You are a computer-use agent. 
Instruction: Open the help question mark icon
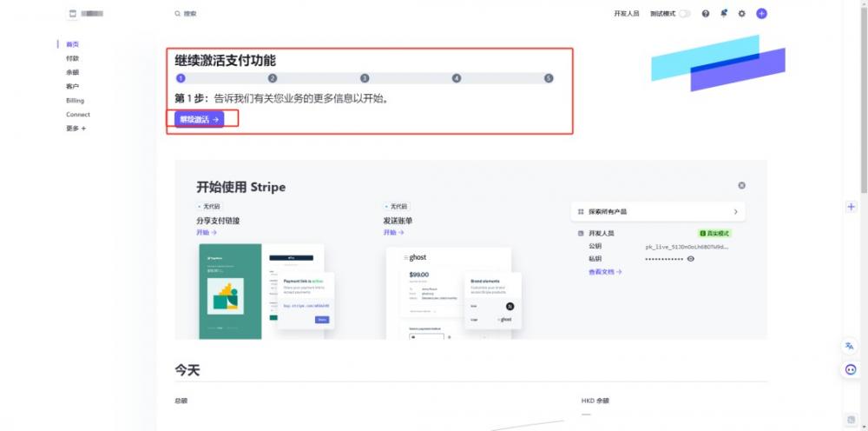705,14
